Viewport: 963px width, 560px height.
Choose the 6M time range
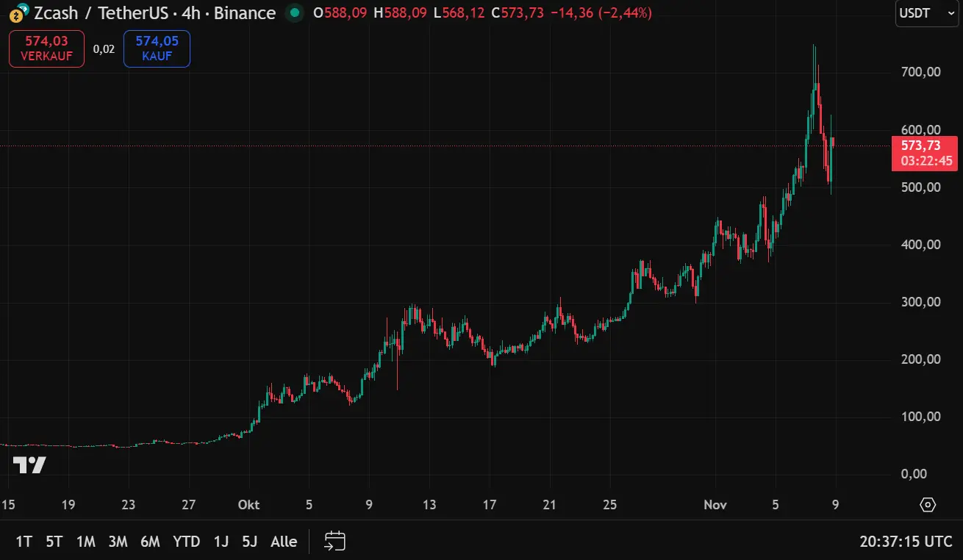point(150,542)
